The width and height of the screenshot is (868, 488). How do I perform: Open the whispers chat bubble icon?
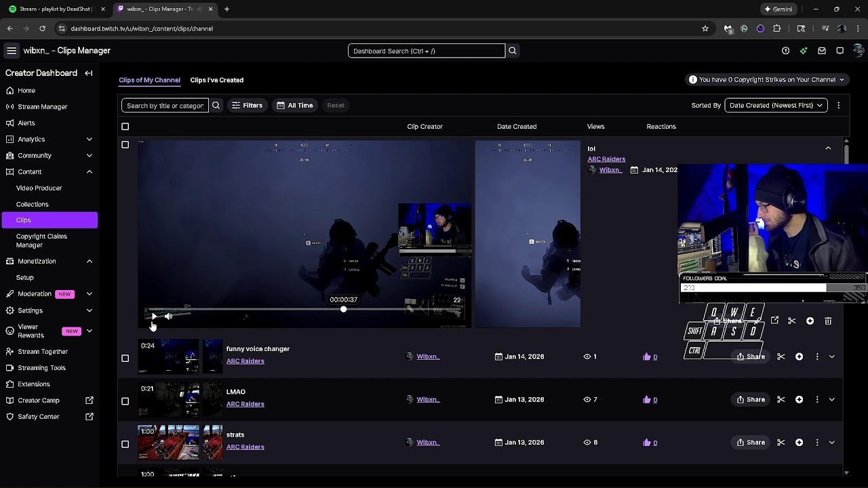pos(840,51)
